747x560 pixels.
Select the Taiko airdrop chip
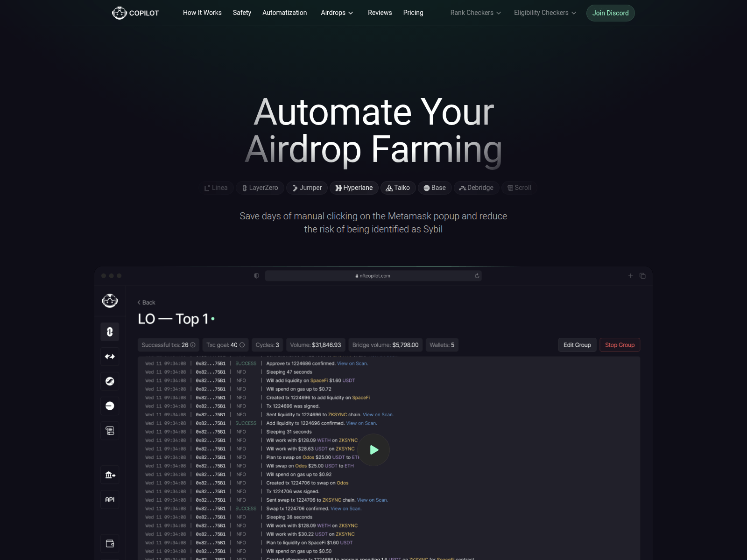coord(398,188)
